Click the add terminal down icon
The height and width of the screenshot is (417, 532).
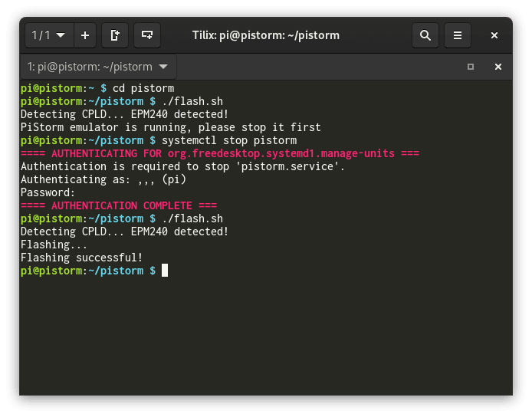pyautogui.click(x=146, y=35)
